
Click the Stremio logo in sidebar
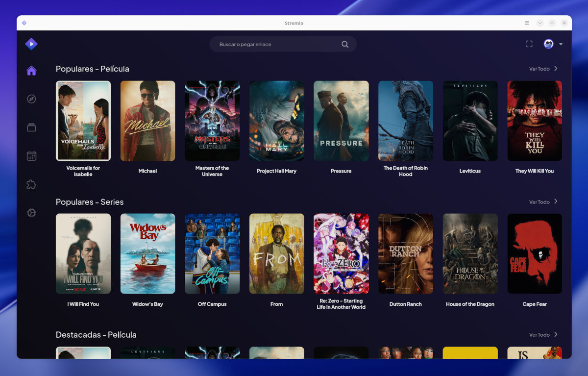pos(31,44)
